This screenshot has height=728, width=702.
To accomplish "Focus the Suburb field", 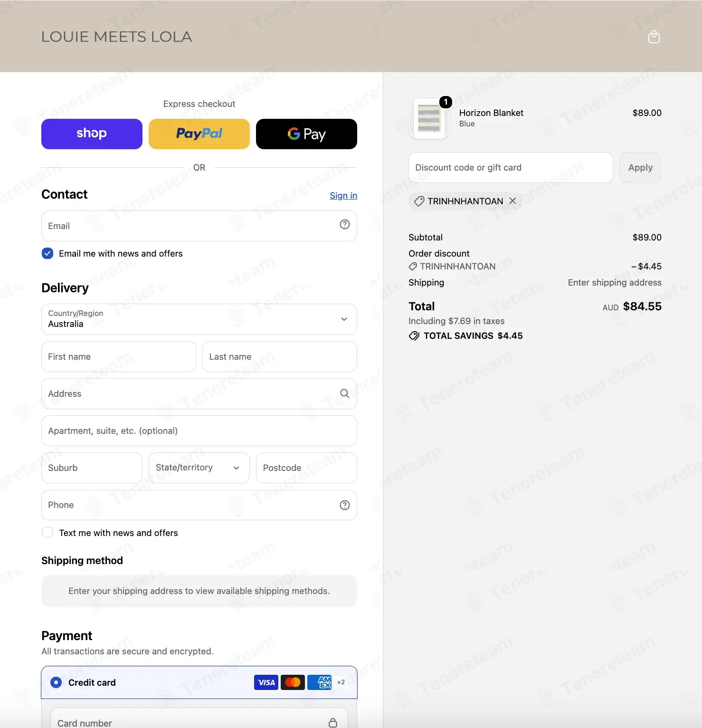I will coord(92,468).
